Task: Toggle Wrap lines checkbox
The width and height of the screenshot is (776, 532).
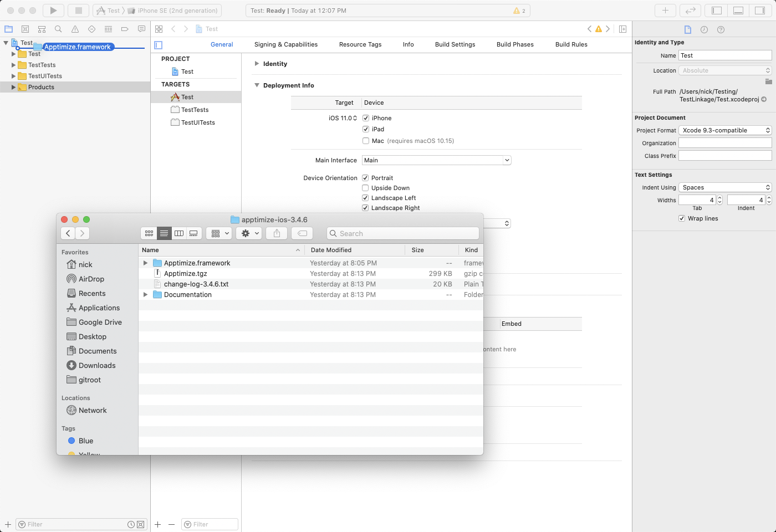Action: coord(682,218)
